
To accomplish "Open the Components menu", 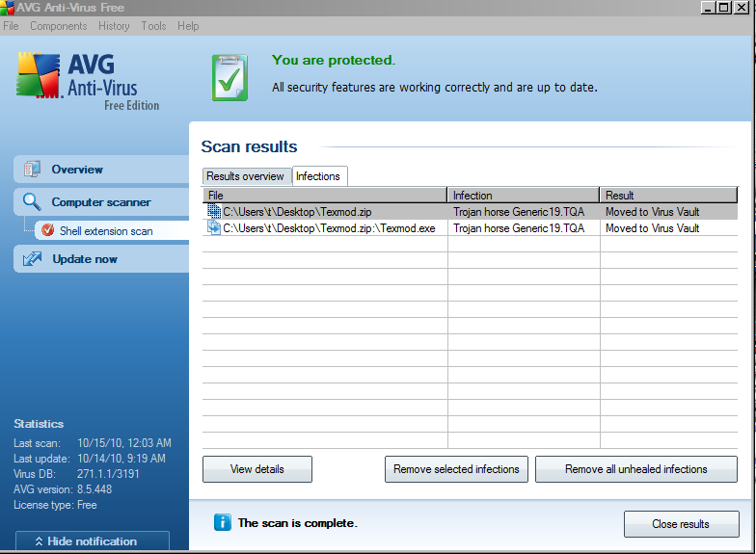I will tap(58, 26).
